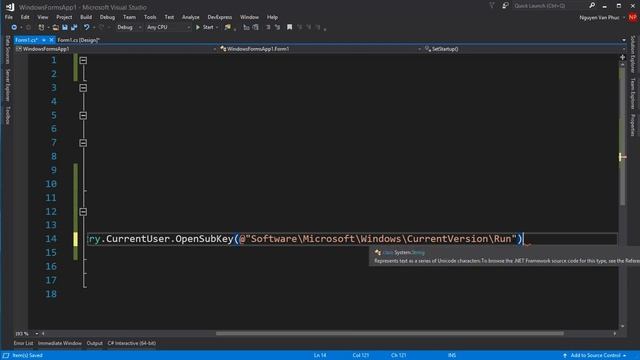Click Add to Source Control

coord(595,356)
